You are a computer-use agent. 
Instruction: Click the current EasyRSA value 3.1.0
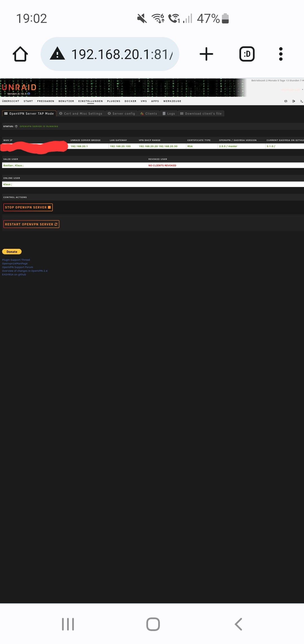tap(271, 146)
